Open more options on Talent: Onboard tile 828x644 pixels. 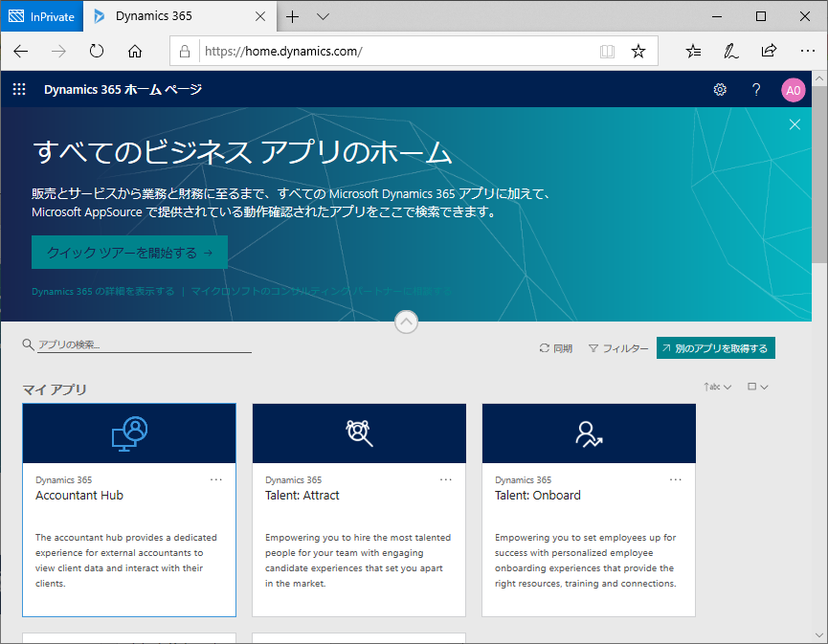[x=676, y=479]
